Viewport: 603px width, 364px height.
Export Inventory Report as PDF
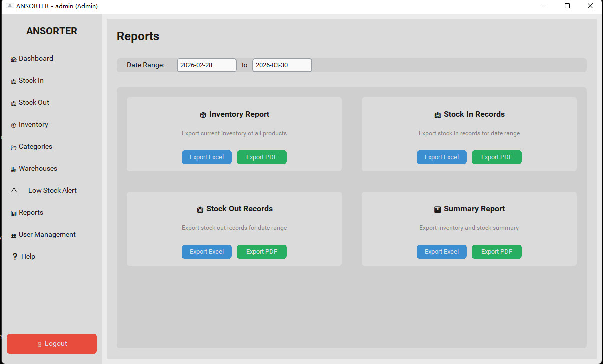tap(262, 157)
